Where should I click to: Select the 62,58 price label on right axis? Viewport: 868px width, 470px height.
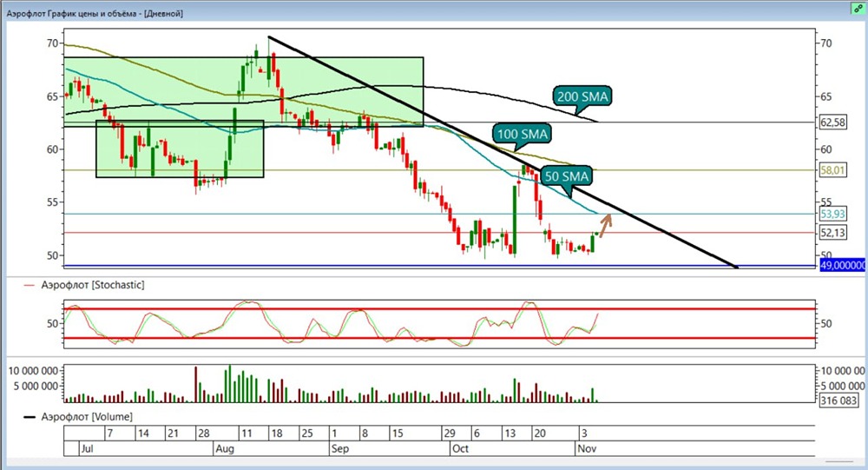pyautogui.click(x=832, y=122)
